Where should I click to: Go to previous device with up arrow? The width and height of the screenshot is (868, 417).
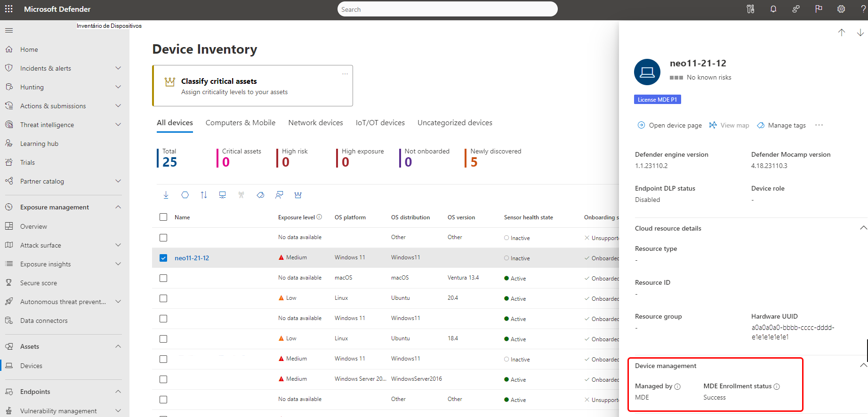coord(842,32)
